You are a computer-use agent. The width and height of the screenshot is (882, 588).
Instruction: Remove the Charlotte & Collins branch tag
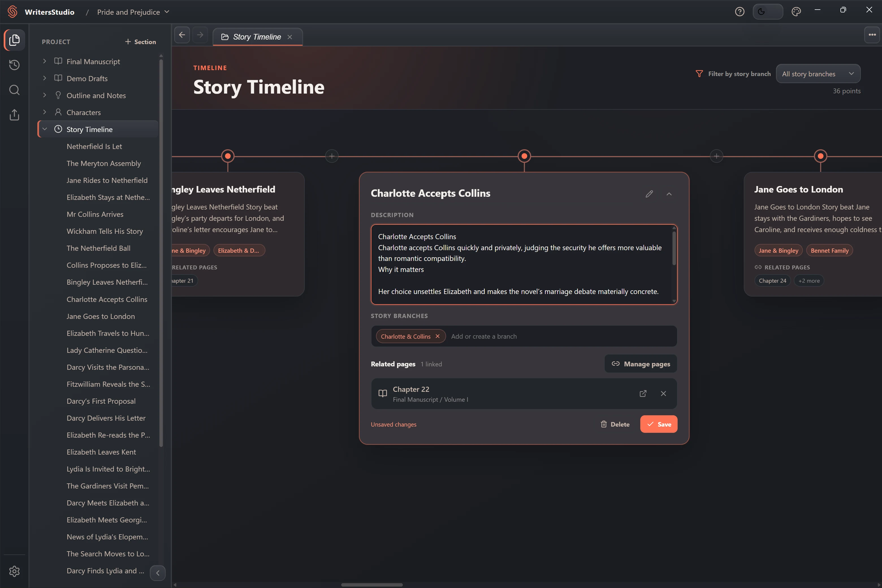437,336
